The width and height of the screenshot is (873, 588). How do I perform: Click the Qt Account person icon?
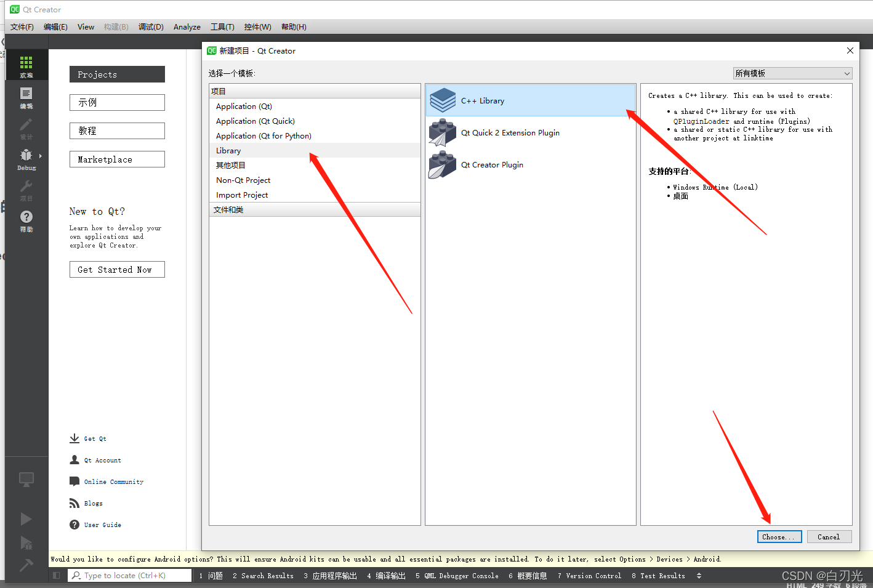coord(74,460)
